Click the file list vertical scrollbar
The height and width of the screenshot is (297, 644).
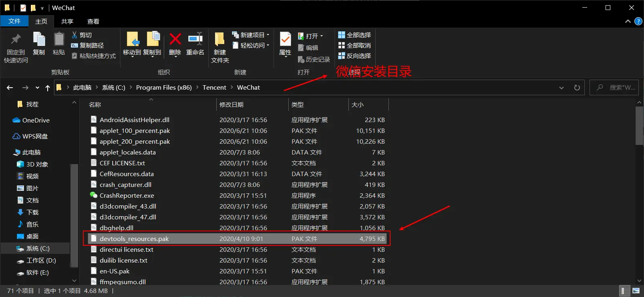tap(639, 125)
